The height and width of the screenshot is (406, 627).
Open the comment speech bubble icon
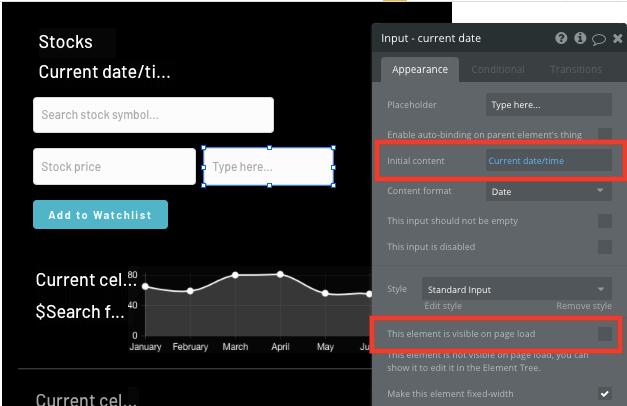click(599, 39)
